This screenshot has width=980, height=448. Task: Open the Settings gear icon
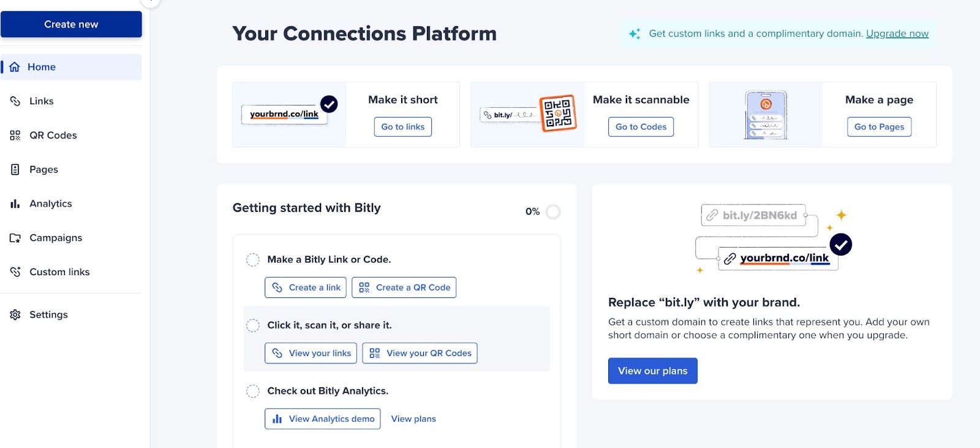pos(15,314)
